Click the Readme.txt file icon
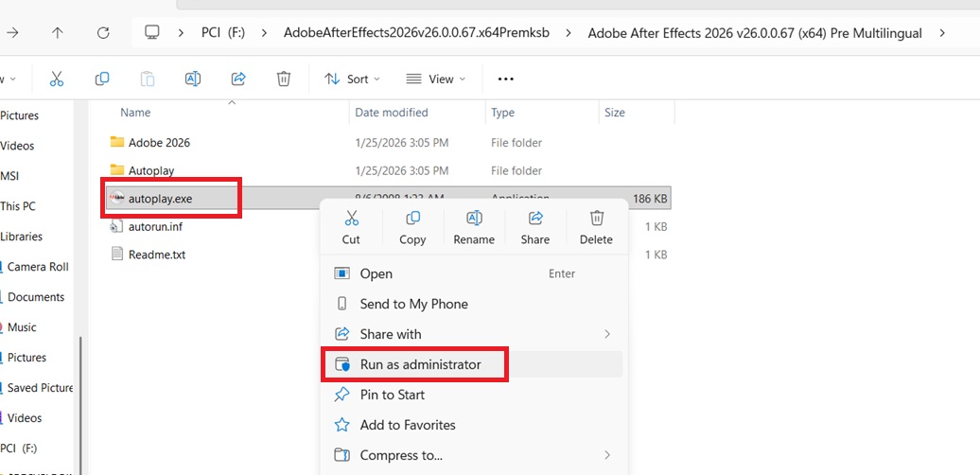The height and width of the screenshot is (475, 980). 116,255
